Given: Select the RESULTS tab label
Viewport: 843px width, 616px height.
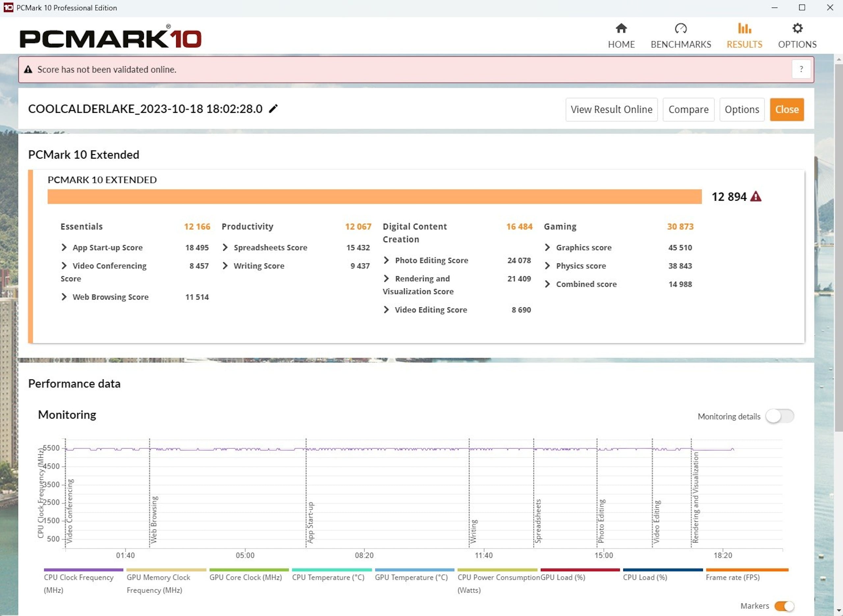Looking at the screenshot, I should (x=744, y=44).
